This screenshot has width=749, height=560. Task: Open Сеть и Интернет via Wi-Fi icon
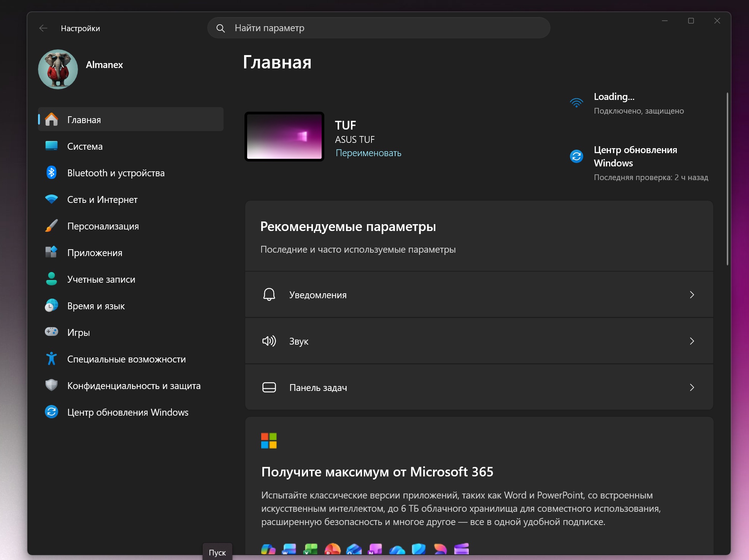pyautogui.click(x=51, y=199)
